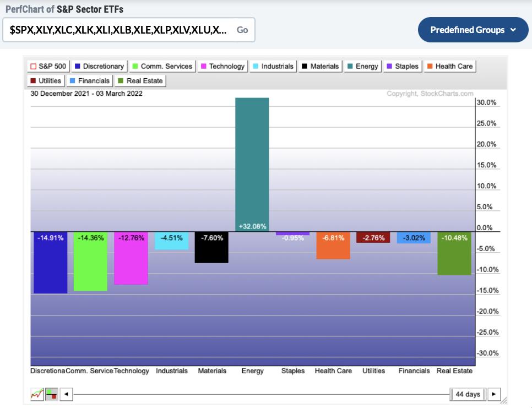
Task: Click the right arrow on date slider
Action: click(493, 394)
